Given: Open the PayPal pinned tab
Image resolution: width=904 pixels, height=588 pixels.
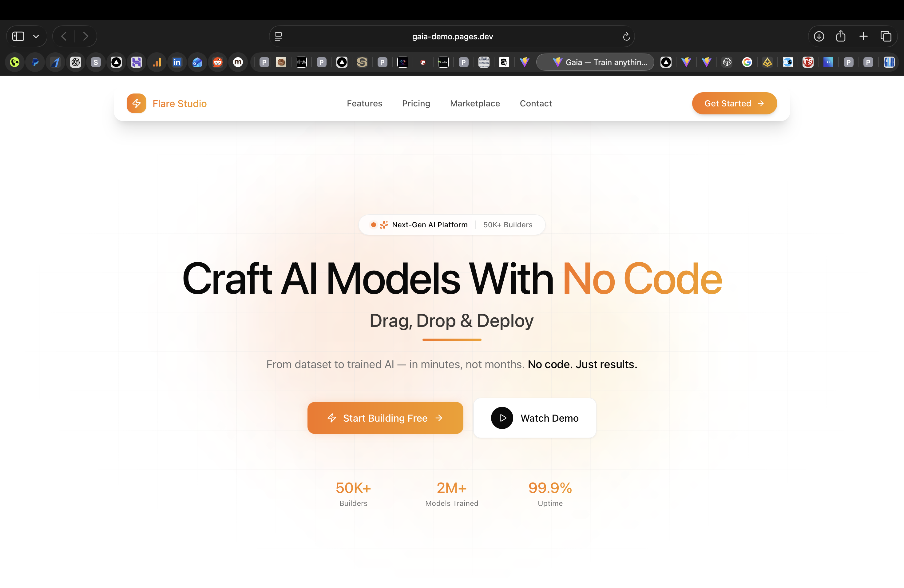Looking at the screenshot, I should [x=35, y=62].
